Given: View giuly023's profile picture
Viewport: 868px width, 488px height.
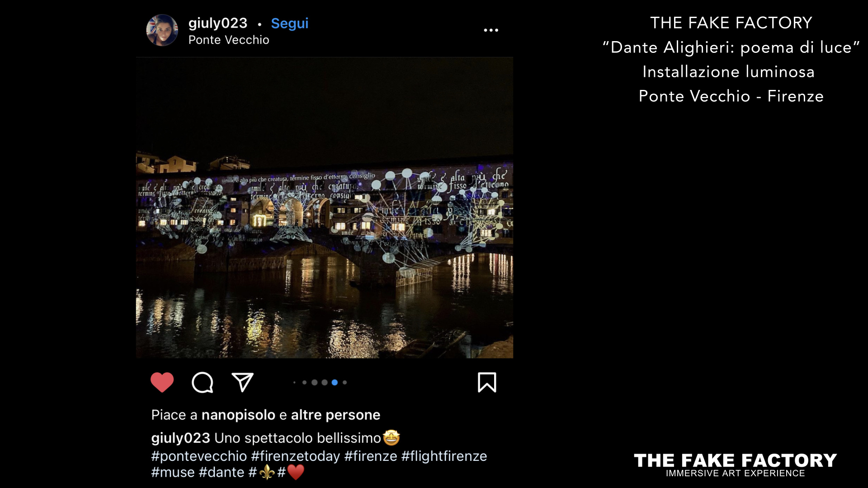Looking at the screenshot, I should pyautogui.click(x=162, y=30).
